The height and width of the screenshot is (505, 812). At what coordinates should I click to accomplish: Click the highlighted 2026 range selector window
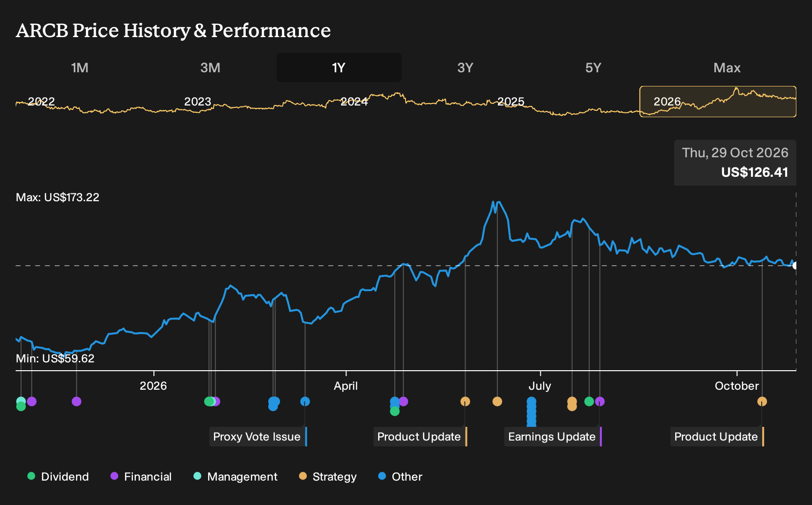tap(718, 102)
